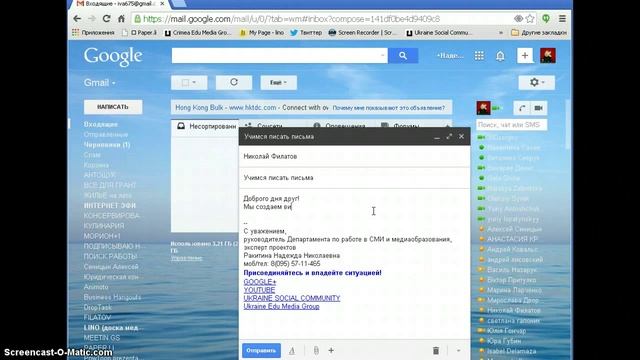This screenshot has width=640, height=360.
Task: Open the plus insert options in compose
Action: tap(331, 351)
